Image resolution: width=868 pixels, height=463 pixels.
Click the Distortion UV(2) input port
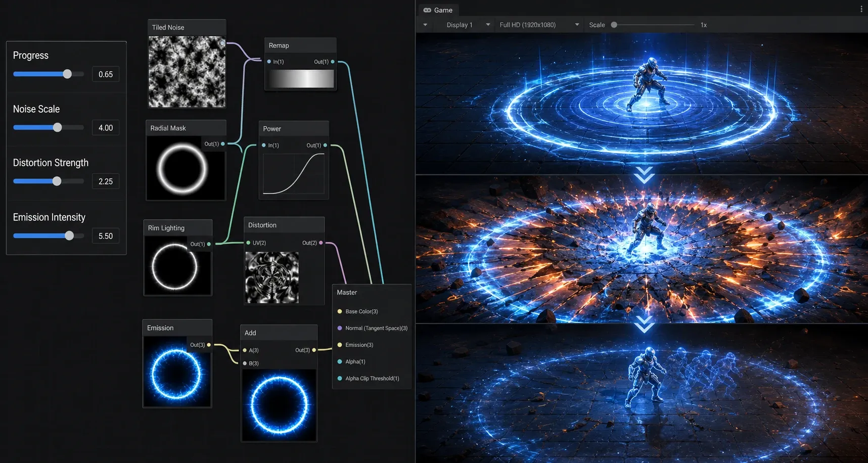pos(248,243)
